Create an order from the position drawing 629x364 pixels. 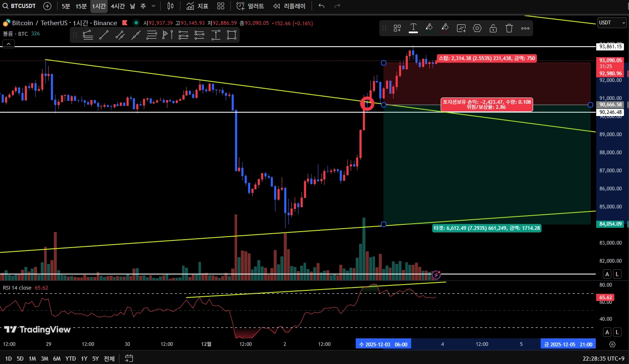click(461, 28)
